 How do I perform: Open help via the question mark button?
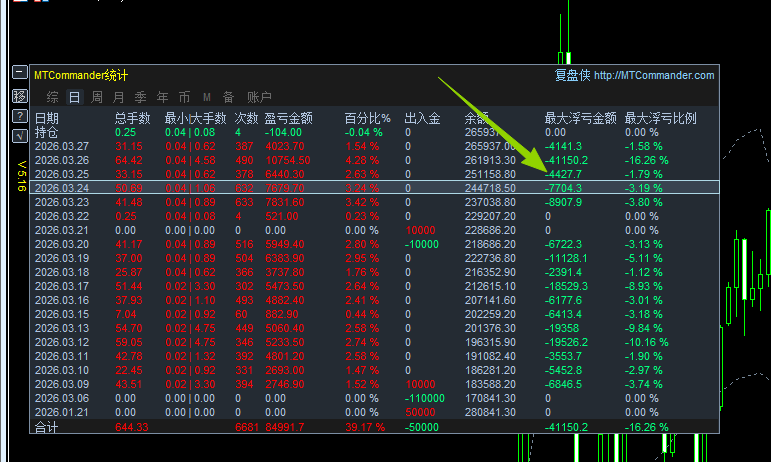pyautogui.click(x=20, y=116)
